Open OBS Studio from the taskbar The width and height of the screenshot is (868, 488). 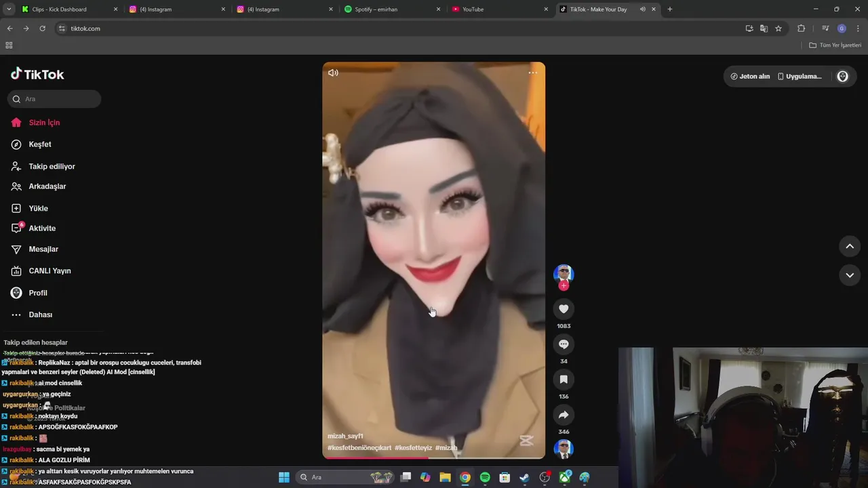point(545,477)
